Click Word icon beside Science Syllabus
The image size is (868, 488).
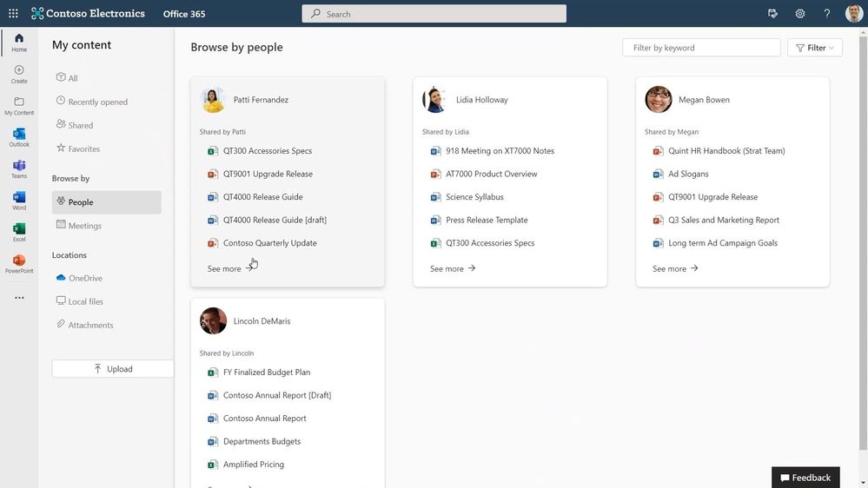435,197
